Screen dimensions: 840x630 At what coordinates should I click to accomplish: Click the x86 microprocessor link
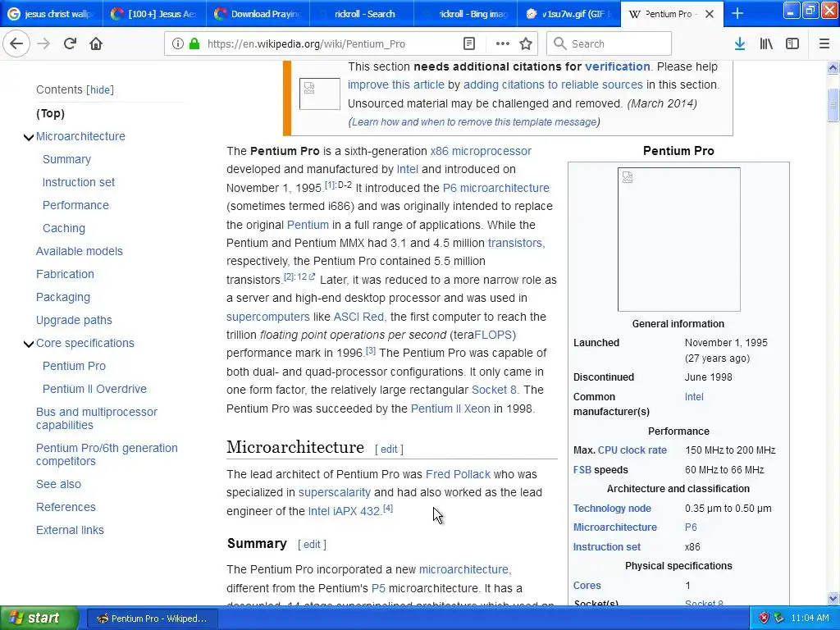click(481, 151)
